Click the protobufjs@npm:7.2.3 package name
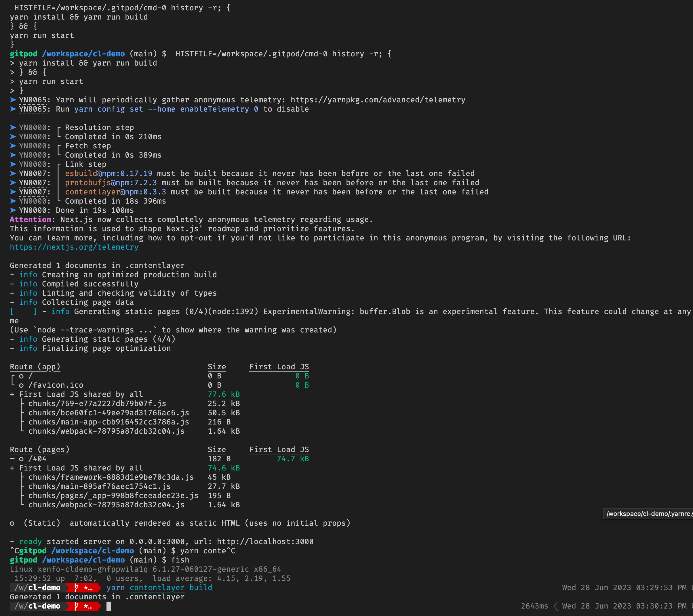 [111, 183]
